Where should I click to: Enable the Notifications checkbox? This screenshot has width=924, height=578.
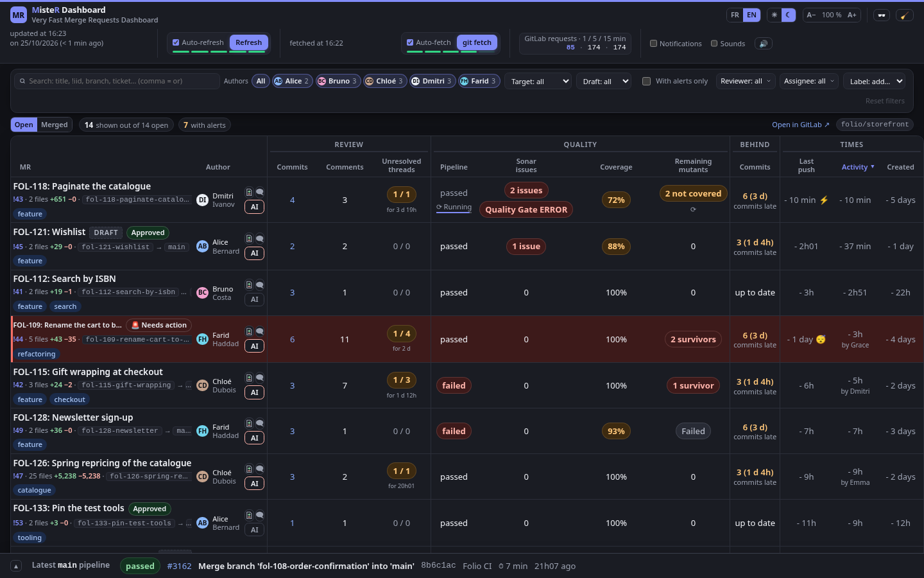pos(653,44)
